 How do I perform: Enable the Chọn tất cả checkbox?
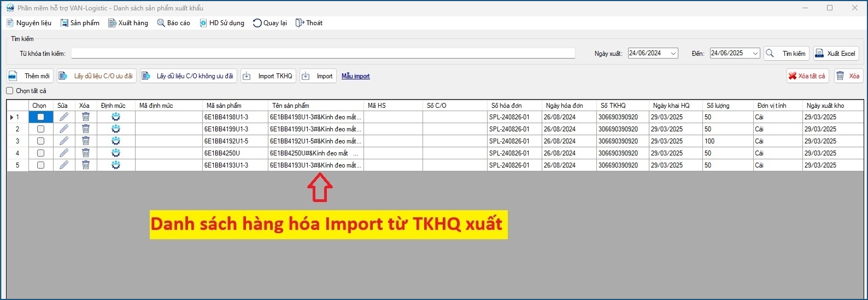point(10,91)
